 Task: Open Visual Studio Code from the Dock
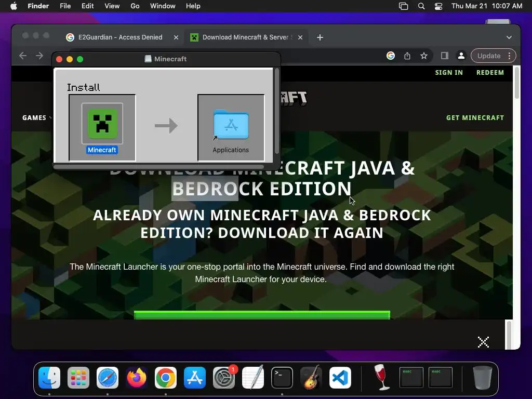[x=340, y=378]
